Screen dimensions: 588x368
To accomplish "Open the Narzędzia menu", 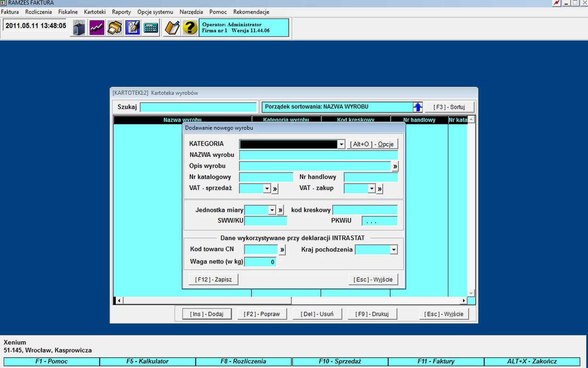I will (x=192, y=12).
